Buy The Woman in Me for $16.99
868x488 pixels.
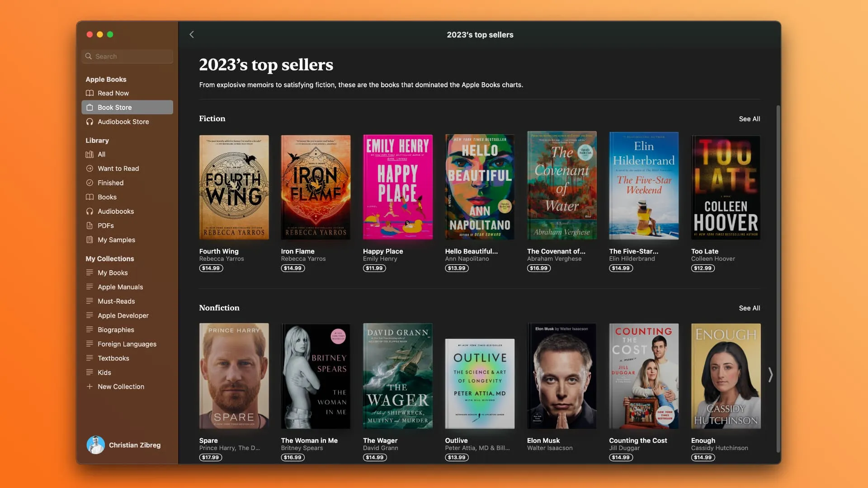[292, 458]
